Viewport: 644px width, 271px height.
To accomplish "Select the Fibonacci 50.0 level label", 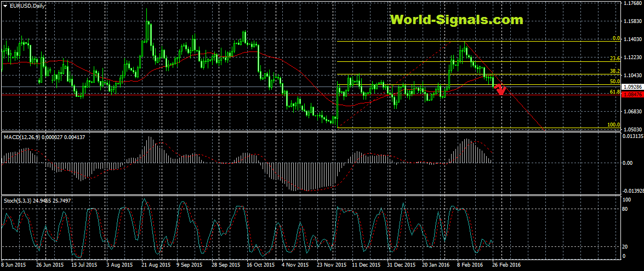I will 614,82.
